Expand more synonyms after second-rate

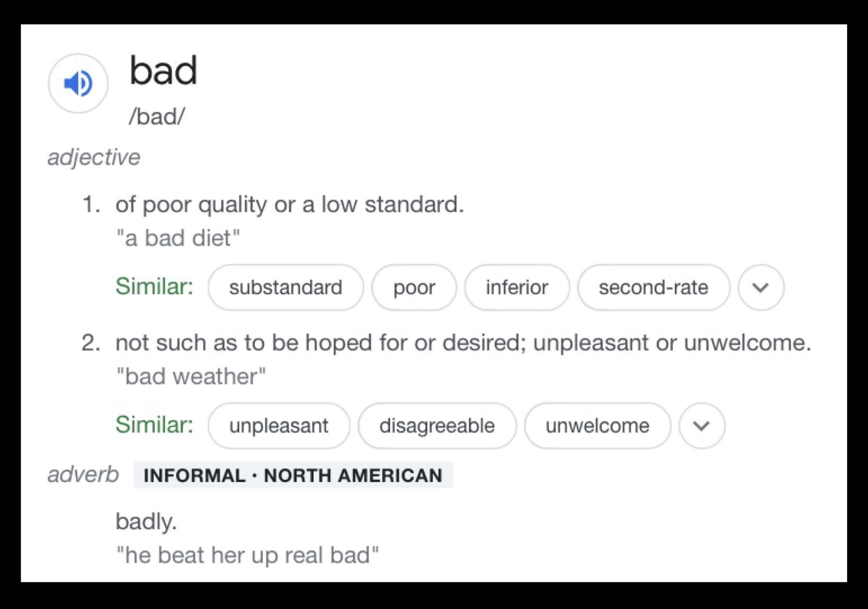(x=761, y=287)
